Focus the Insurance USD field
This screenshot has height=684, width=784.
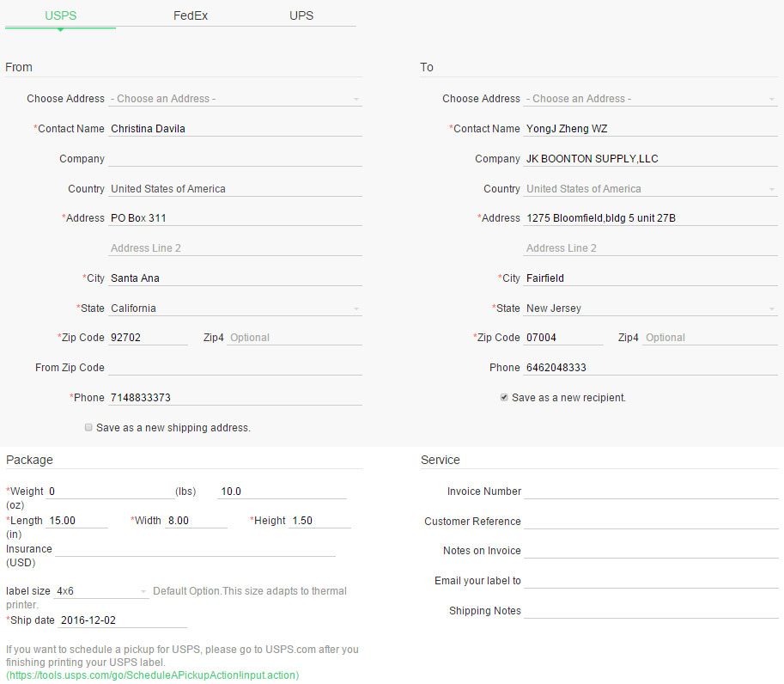[x=195, y=549]
